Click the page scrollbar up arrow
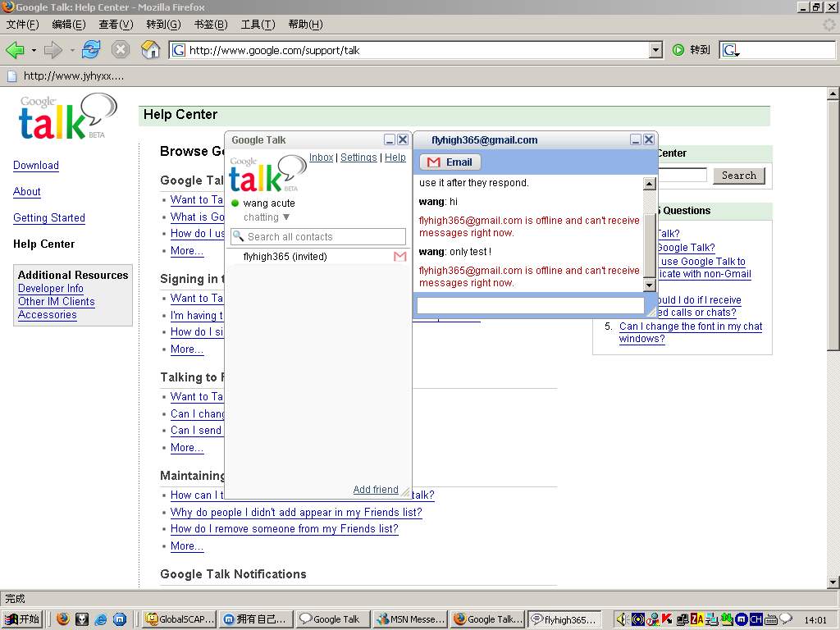 click(833, 94)
